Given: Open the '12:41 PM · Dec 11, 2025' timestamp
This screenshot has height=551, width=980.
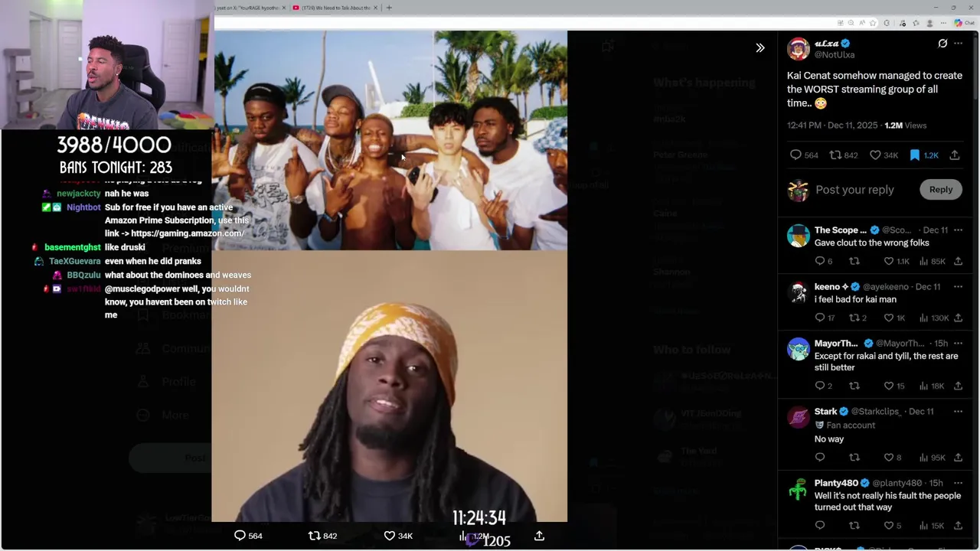Looking at the screenshot, I should click(832, 126).
